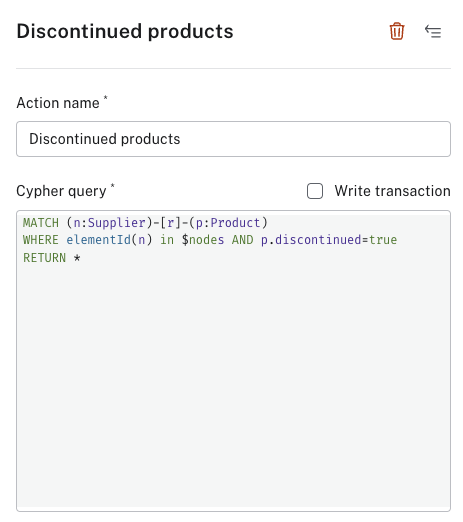The height and width of the screenshot is (522, 463).
Task: Click the AND operator in the query
Action: (242, 240)
